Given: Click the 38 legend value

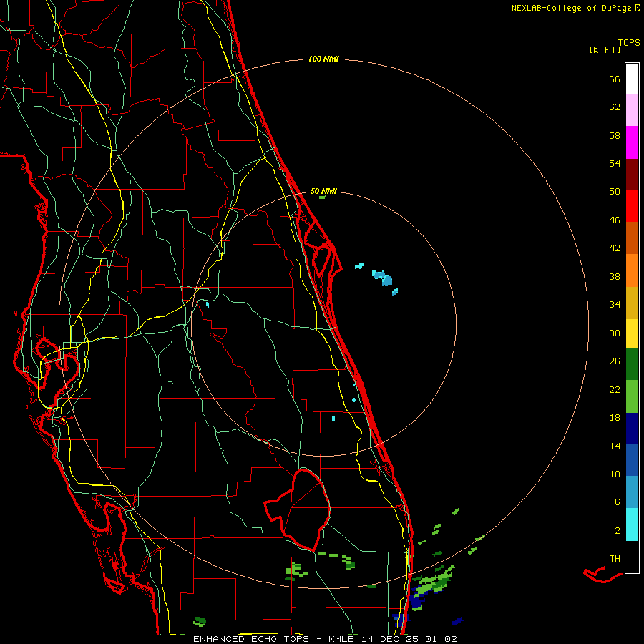Looking at the screenshot, I should coord(615,276).
